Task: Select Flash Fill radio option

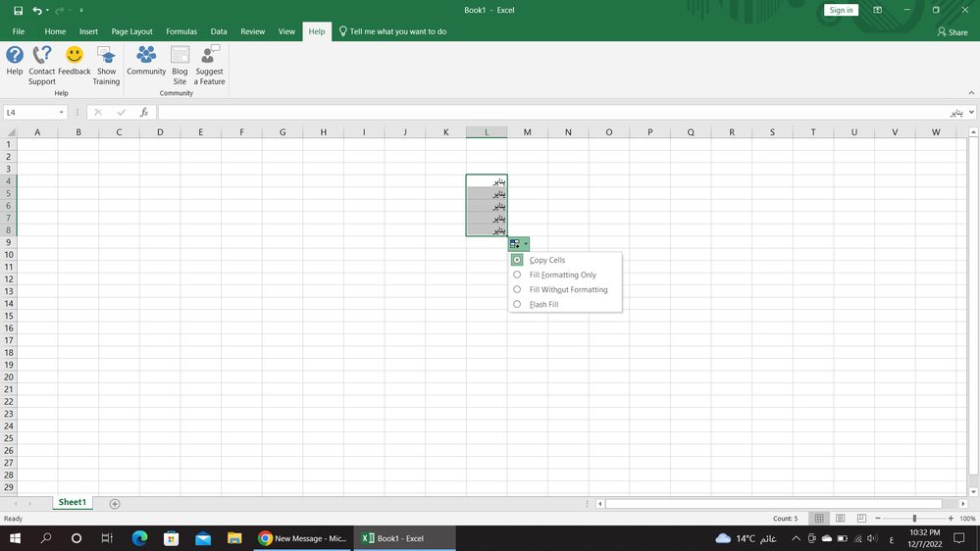Action: 517,305
